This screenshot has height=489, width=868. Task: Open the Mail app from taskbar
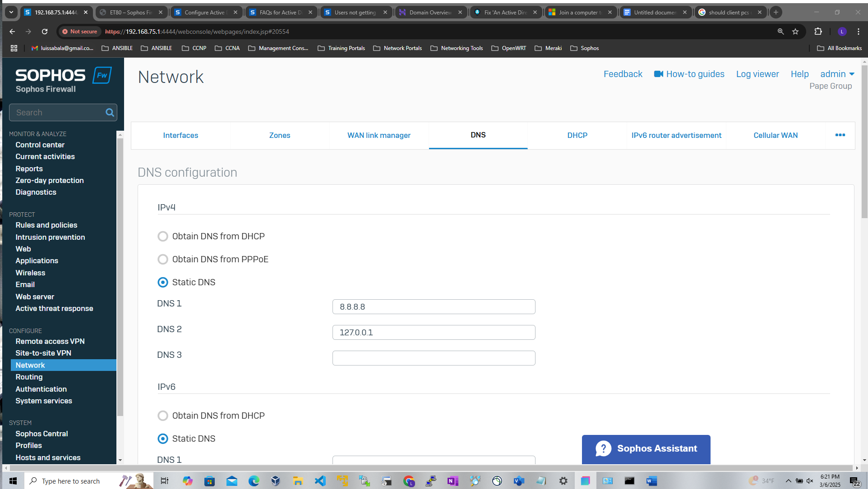point(231,481)
